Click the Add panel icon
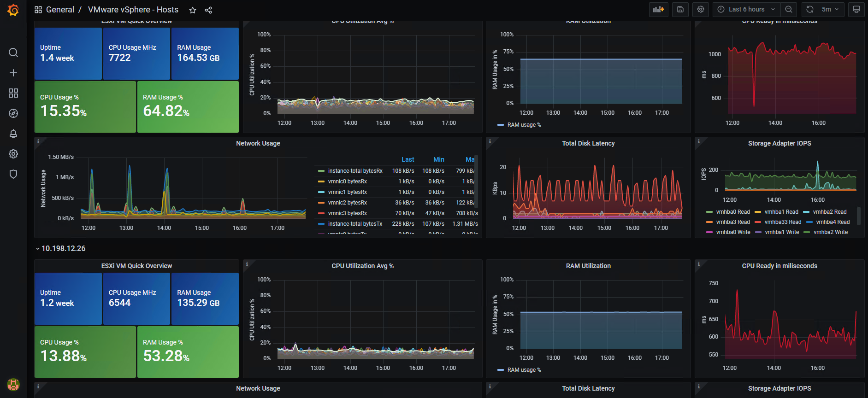868x398 pixels. 659,9
